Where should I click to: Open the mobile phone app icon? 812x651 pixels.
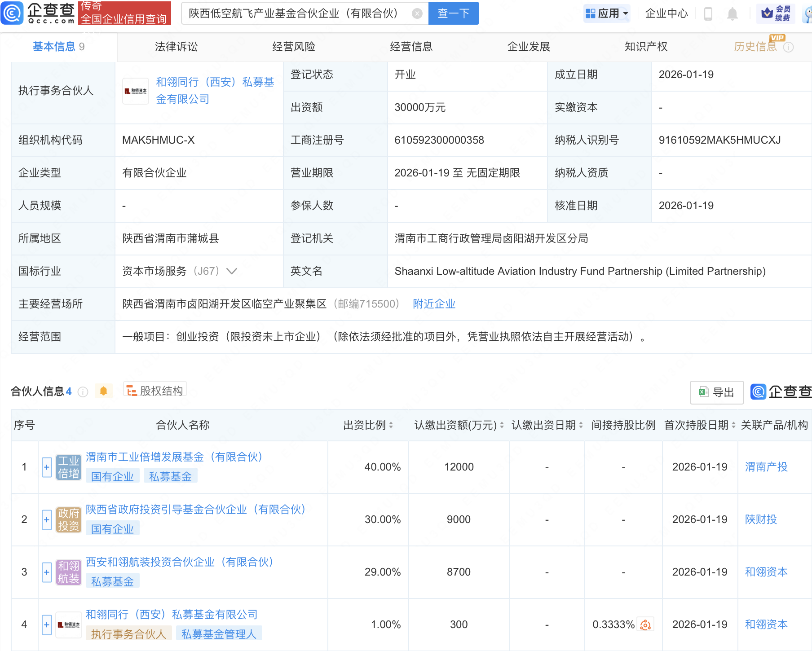click(708, 14)
